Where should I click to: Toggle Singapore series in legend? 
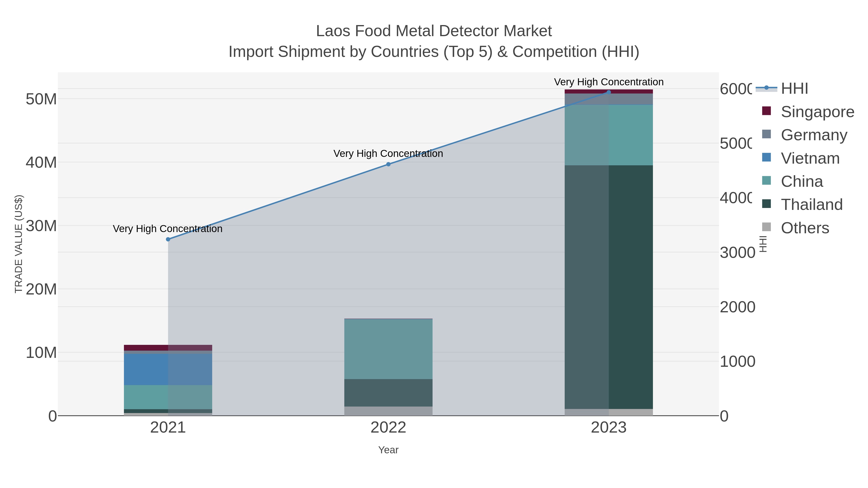pos(808,112)
